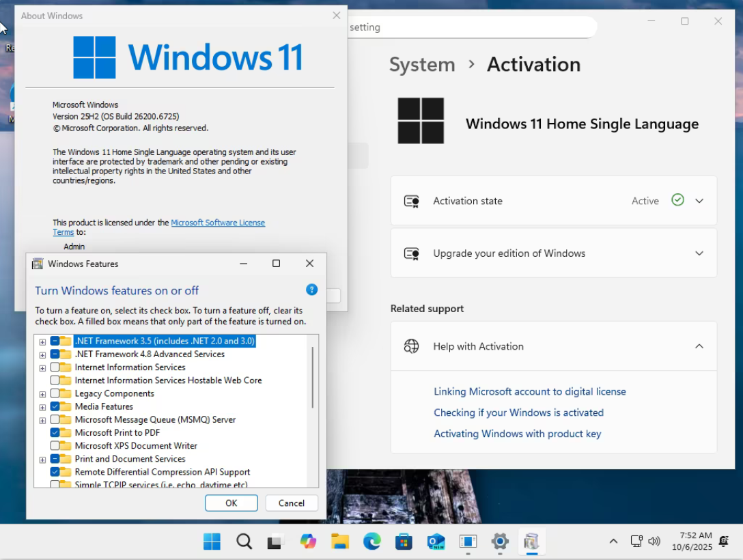Viewport: 743px width, 560px height.
Task: Click the taskbar Search icon
Action: point(244,542)
